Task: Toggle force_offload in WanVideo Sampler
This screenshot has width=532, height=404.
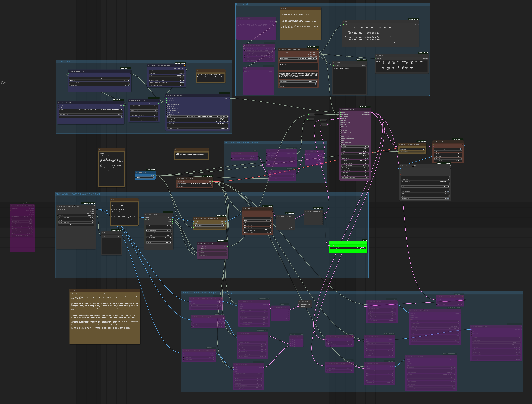Action: point(368,158)
